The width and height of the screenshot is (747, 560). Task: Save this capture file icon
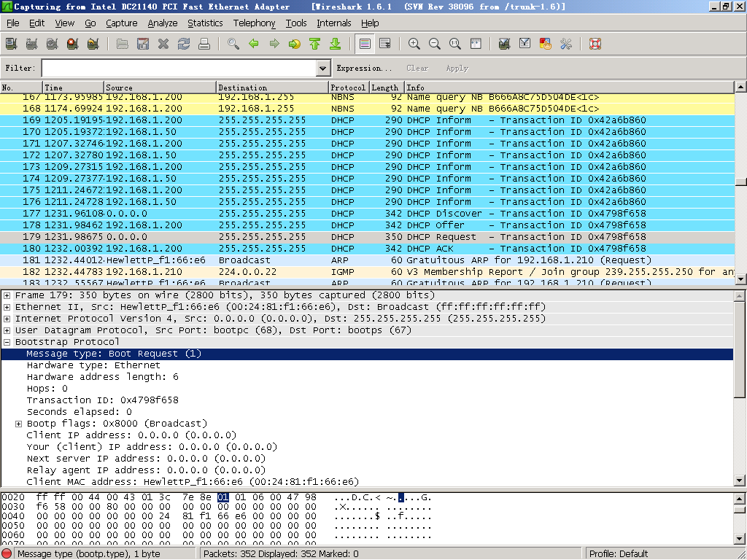(143, 44)
